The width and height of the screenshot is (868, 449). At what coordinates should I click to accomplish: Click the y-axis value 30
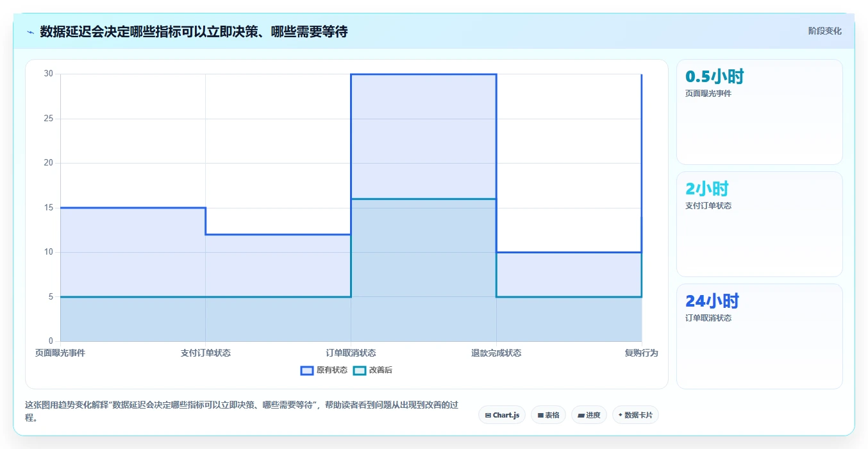49,74
